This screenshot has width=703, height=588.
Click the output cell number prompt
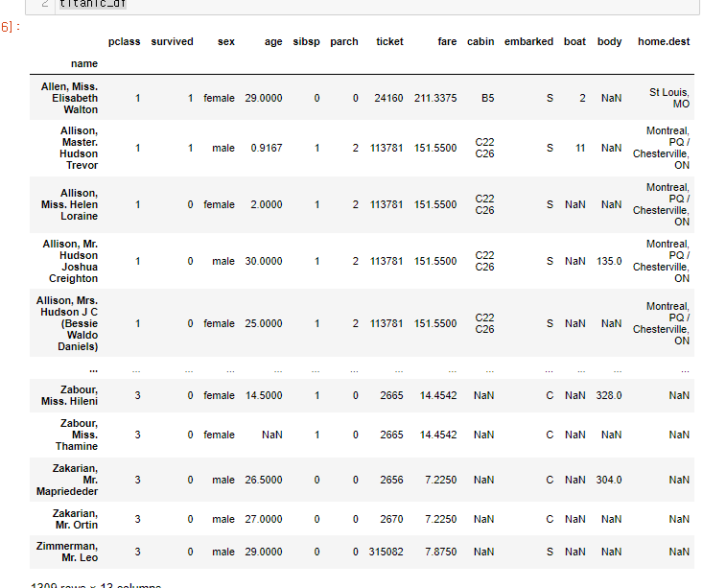[x=10, y=27]
